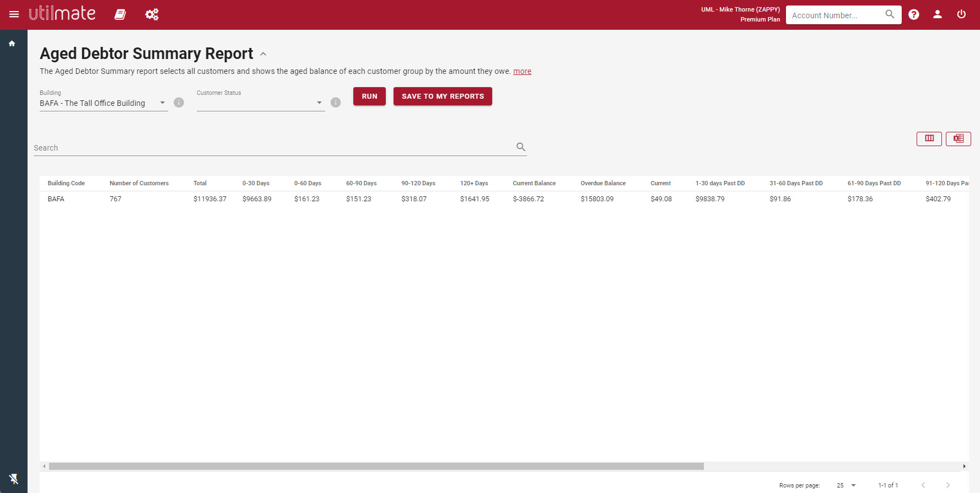Sort by 0-60 Days column header
Image resolution: width=980 pixels, height=493 pixels.
coord(308,183)
